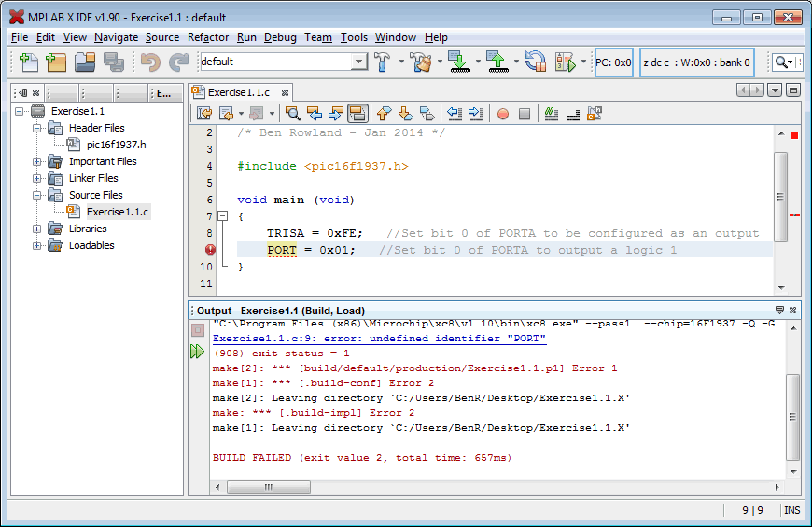Open the Debug menu
812x527 pixels.
pyautogui.click(x=280, y=37)
